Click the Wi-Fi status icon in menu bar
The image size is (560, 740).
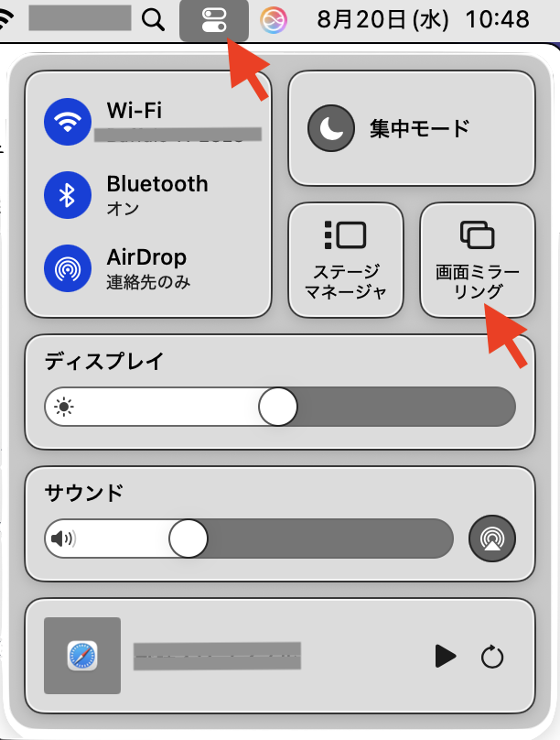coord(6,19)
